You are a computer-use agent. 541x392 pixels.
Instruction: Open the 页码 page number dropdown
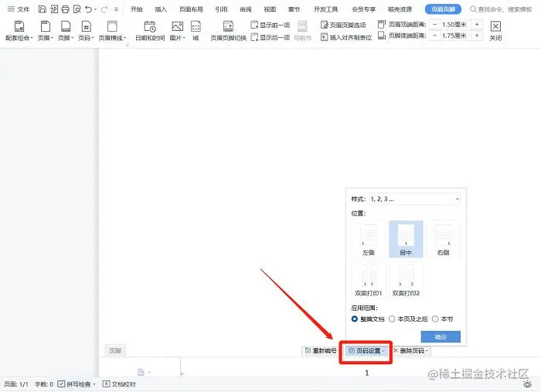[86, 31]
